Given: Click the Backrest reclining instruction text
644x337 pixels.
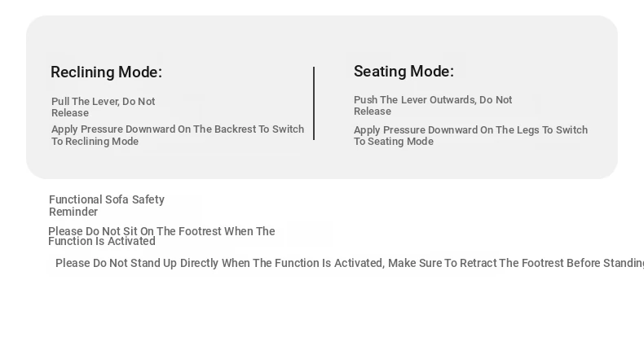Looking at the screenshot, I should [178, 135].
